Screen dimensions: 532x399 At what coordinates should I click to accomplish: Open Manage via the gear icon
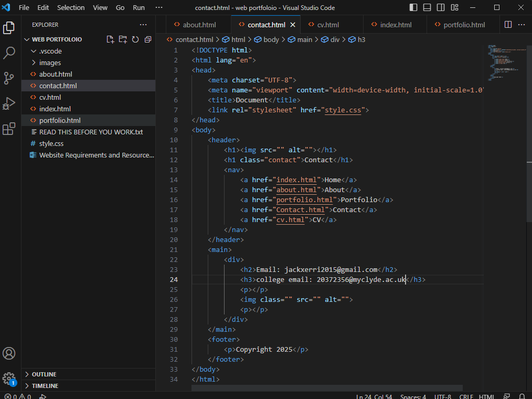click(9, 379)
